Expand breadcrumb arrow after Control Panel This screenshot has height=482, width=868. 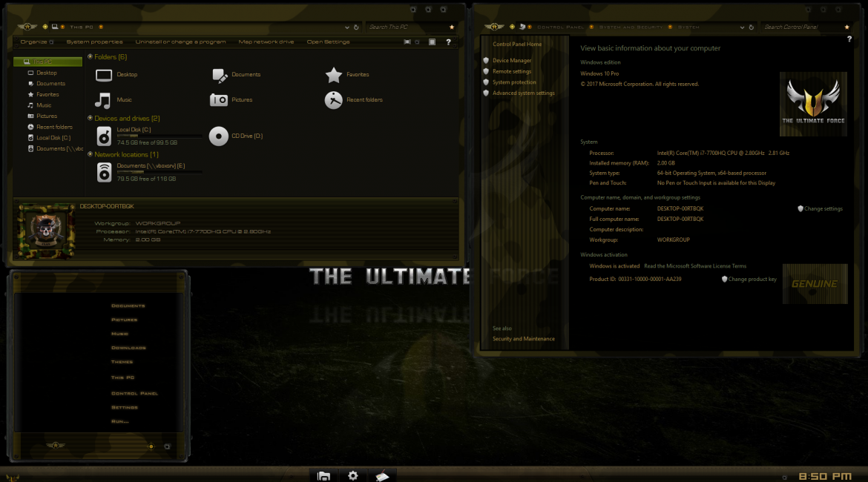[x=592, y=27]
